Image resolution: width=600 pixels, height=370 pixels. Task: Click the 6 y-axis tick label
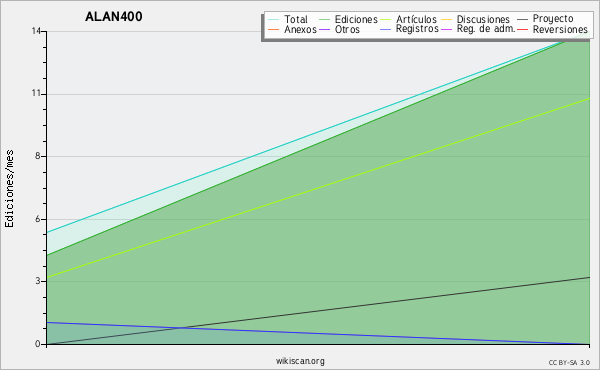click(x=38, y=218)
